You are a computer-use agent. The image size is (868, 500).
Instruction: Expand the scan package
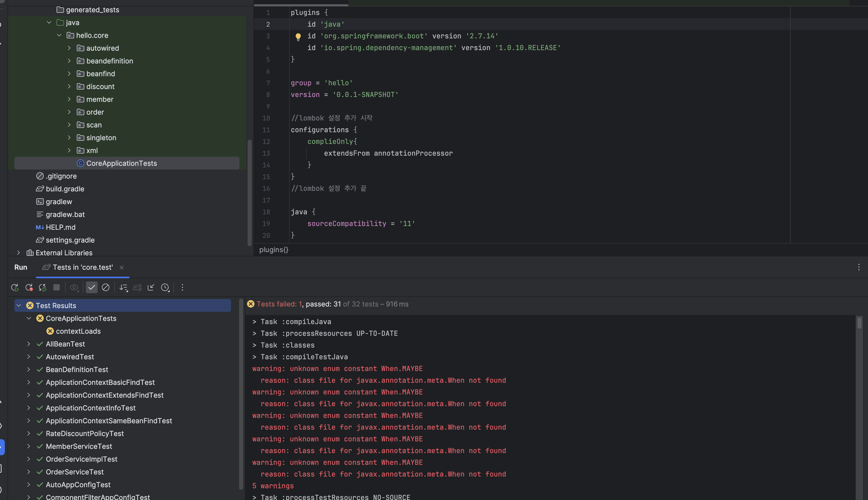tap(69, 125)
